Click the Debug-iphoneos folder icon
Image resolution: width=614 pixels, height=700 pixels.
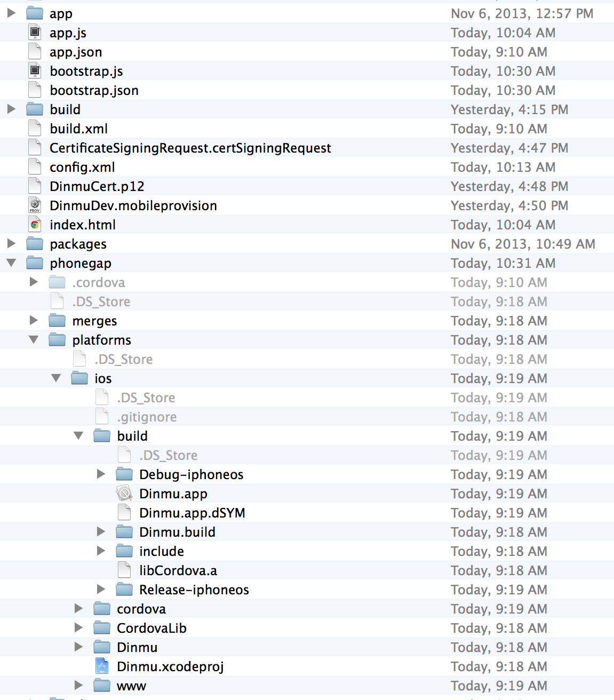(x=124, y=474)
